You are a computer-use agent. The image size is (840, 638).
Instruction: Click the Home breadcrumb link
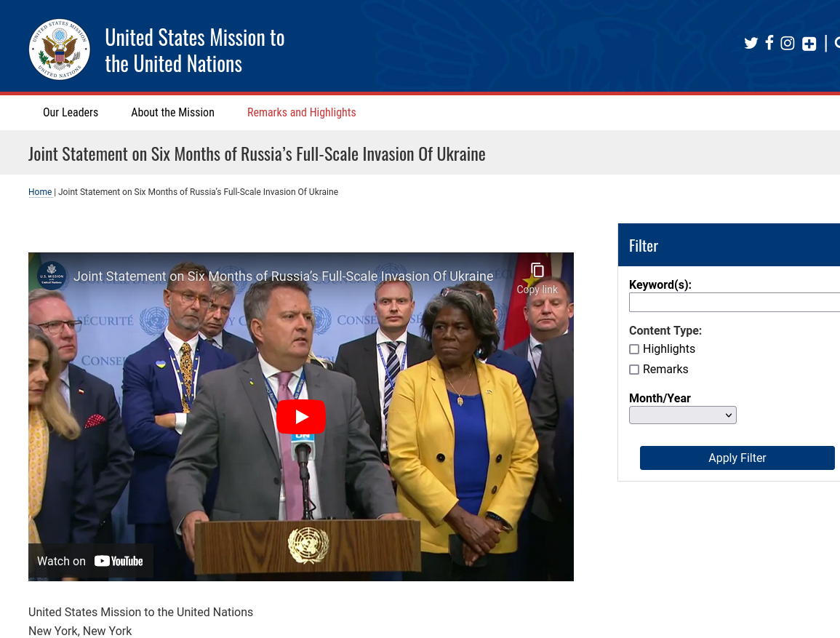point(40,192)
